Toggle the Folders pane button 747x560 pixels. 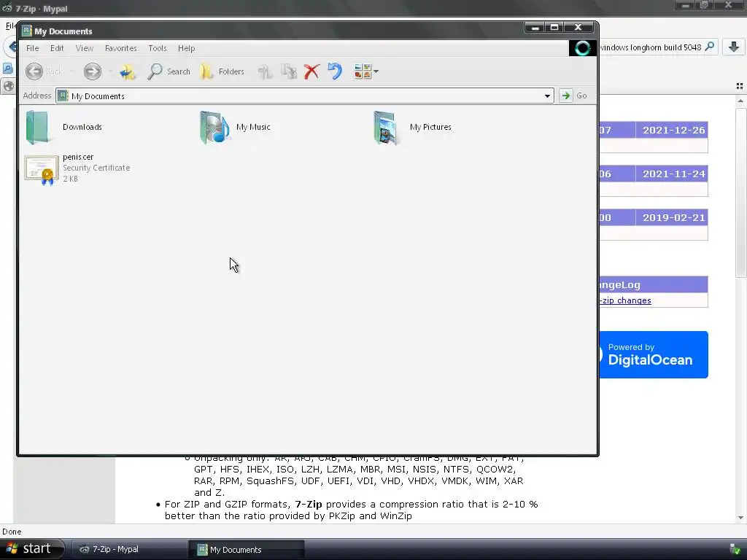pyautogui.click(x=222, y=72)
